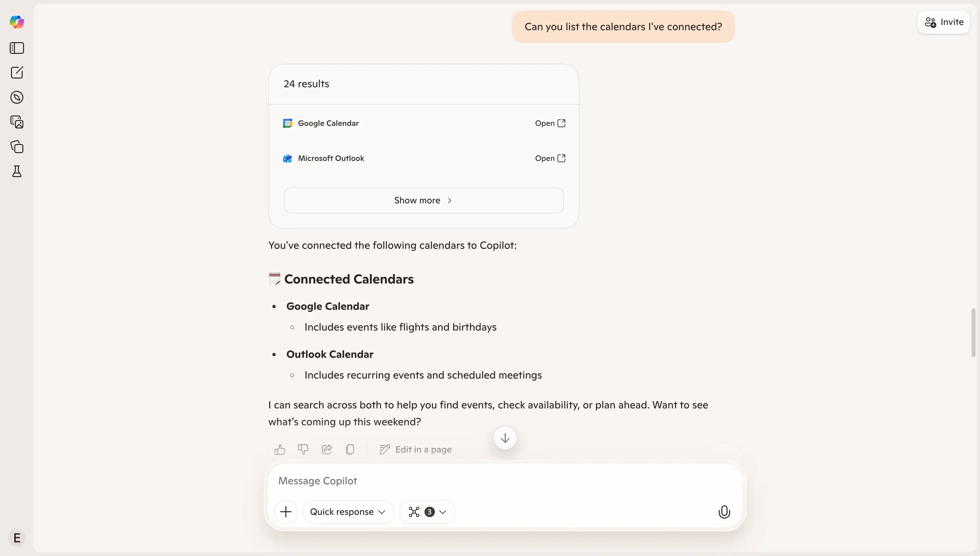The image size is (980, 556).
Task: Select the Discover compass icon in sidebar
Action: click(17, 97)
